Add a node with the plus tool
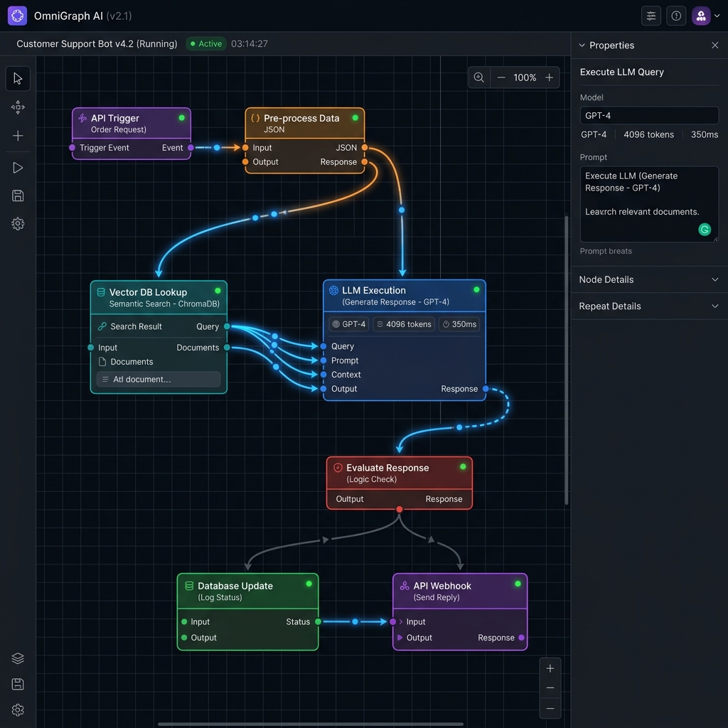728x728 pixels. click(x=18, y=136)
